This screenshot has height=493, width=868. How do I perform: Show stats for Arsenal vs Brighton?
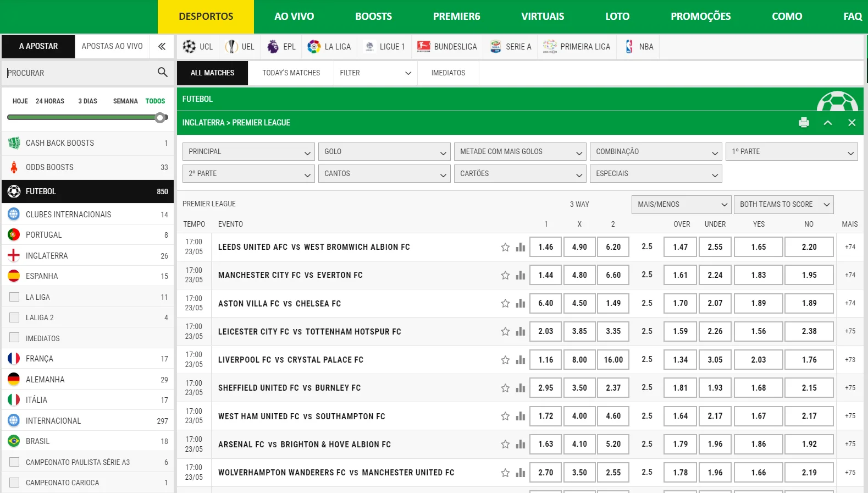pos(521,444)
